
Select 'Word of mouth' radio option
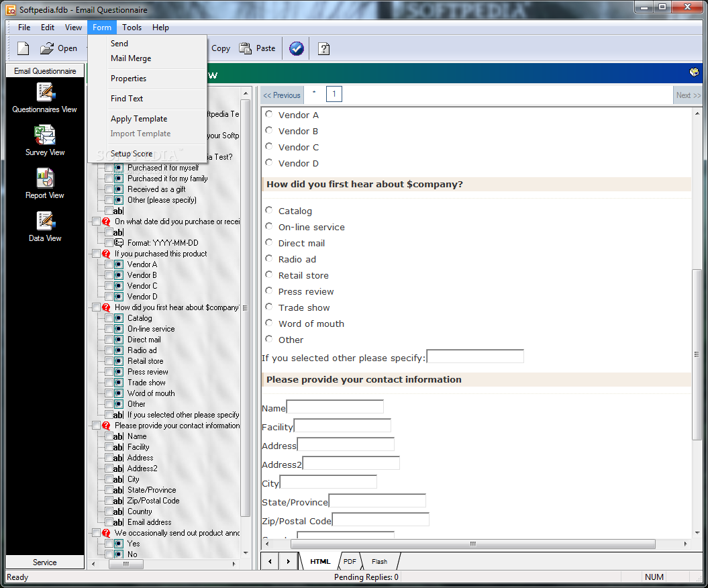point(269,323)
